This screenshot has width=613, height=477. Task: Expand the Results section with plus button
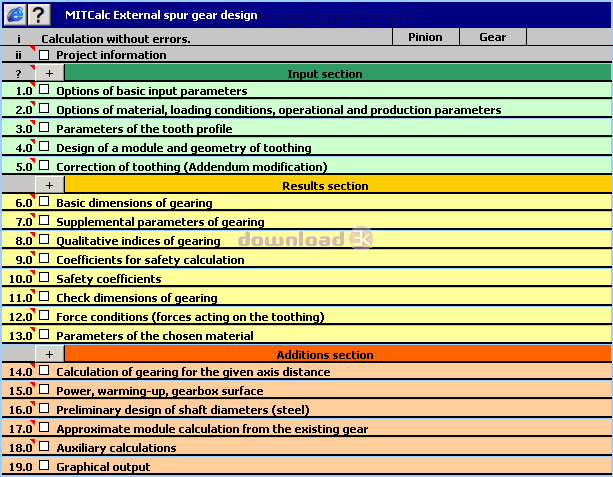pyautogui.click(x=50, y=185)
